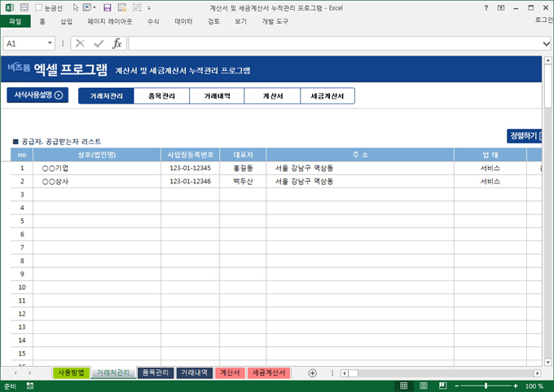Click vertical scrollbar up arrow
554x392 pixels.
(548, 60)
